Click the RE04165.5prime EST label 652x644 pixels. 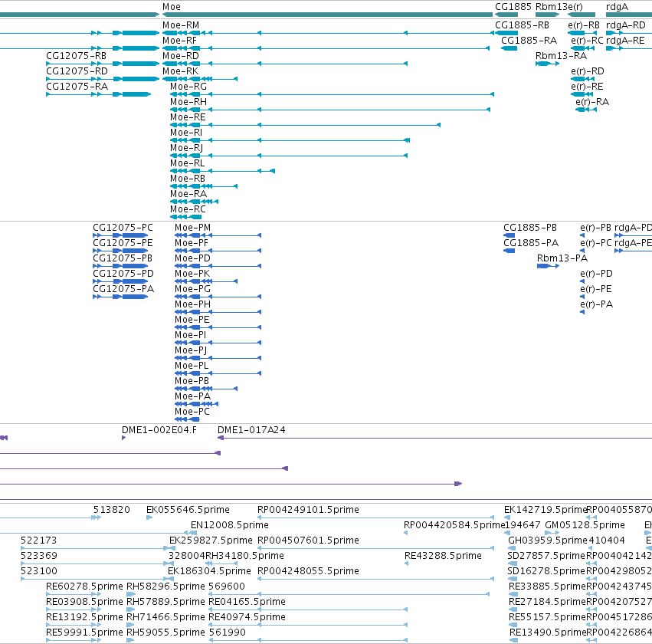pos(247,602)
